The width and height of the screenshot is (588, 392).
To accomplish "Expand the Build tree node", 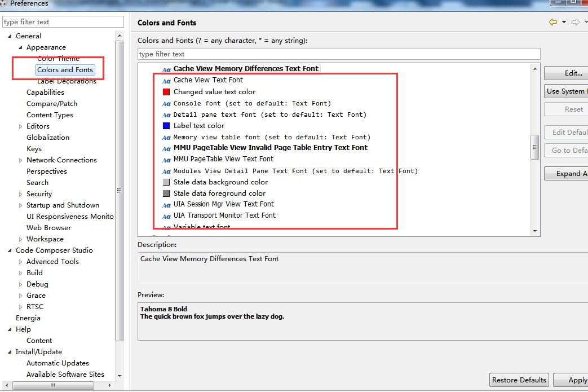I will coord(21,273).
